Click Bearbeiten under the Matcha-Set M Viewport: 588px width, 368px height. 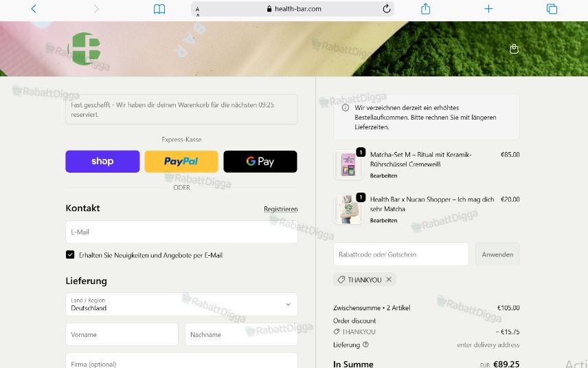tap(383, 175)
